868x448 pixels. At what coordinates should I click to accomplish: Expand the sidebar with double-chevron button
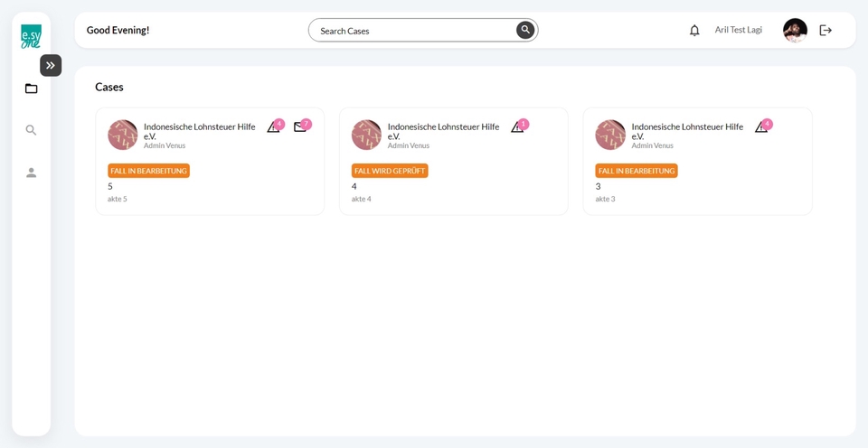51,65
